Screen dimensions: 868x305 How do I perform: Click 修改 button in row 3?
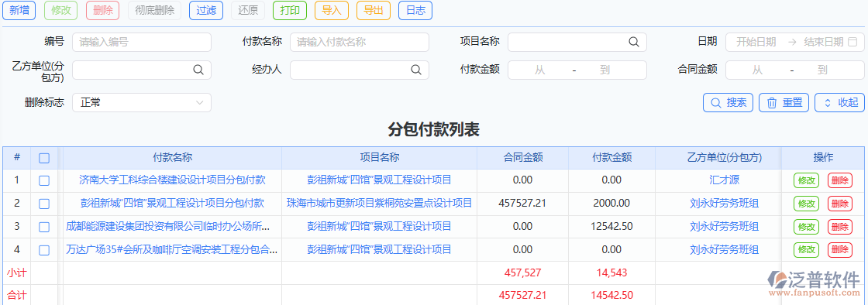(807, 227)
